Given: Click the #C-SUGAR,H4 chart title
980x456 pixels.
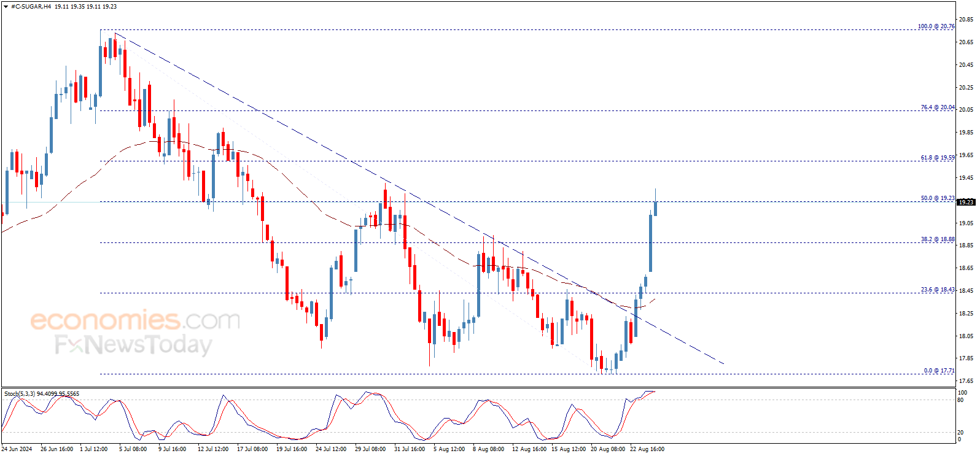Looking at the screenshot, I should 31,6.
